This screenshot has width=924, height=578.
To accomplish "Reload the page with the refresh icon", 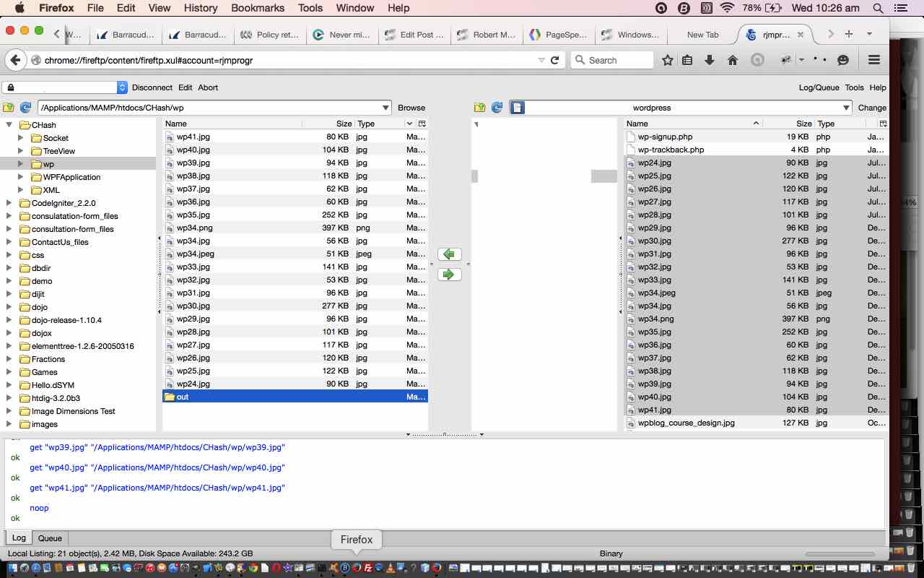I will [x=554, y=60].
